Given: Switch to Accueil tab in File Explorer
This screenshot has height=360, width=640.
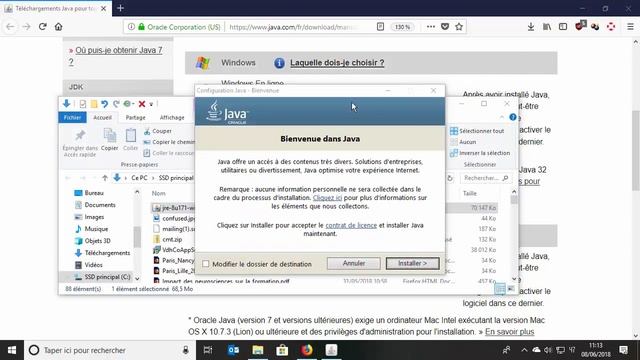Looking at the screenshot, I should point(102,118).
